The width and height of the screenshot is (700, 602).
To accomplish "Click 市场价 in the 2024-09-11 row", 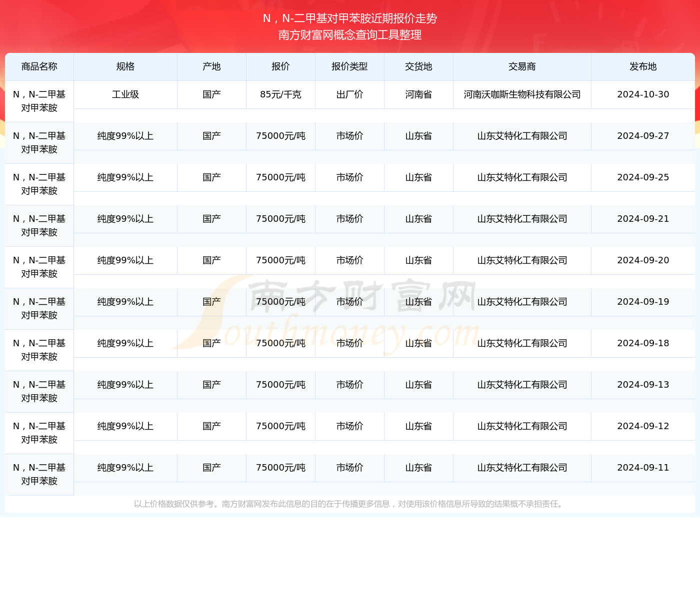I will coord(349,468).
